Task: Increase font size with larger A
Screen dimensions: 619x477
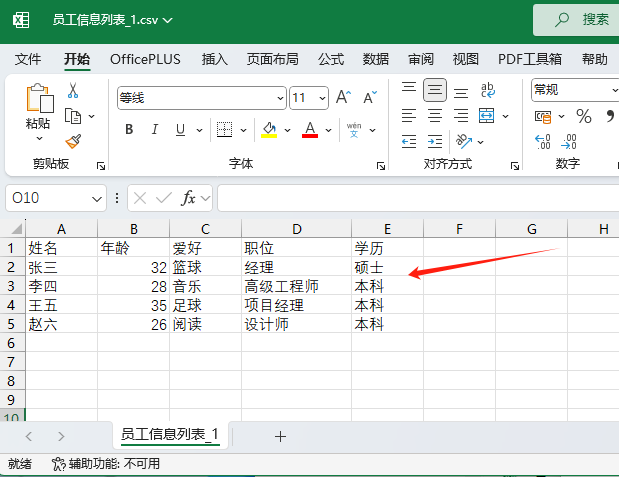Action: pos(343,97)
